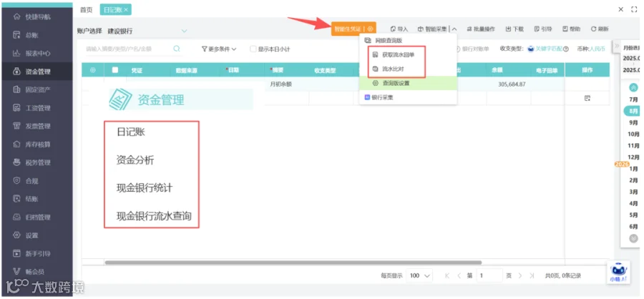The image size is (644, 299).
Task: Open 固定资产 module
Action: click(31, 89)
